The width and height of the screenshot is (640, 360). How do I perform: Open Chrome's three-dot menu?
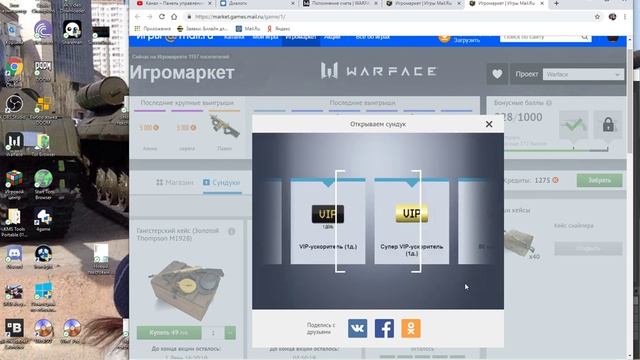tap(625, 17)
